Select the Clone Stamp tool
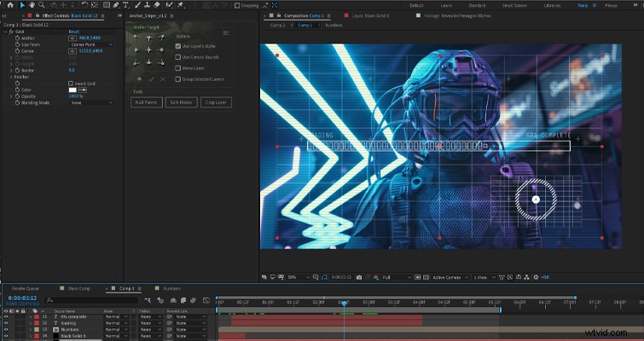Image resolution: width=644 pixels, height=341 pixels. pos(147,5)
